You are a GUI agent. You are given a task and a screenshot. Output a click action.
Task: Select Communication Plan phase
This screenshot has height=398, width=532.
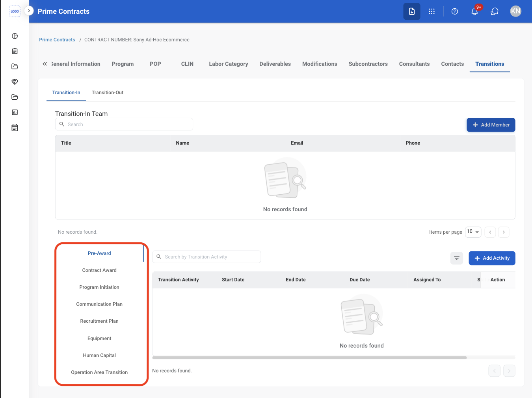click(99, 304)
